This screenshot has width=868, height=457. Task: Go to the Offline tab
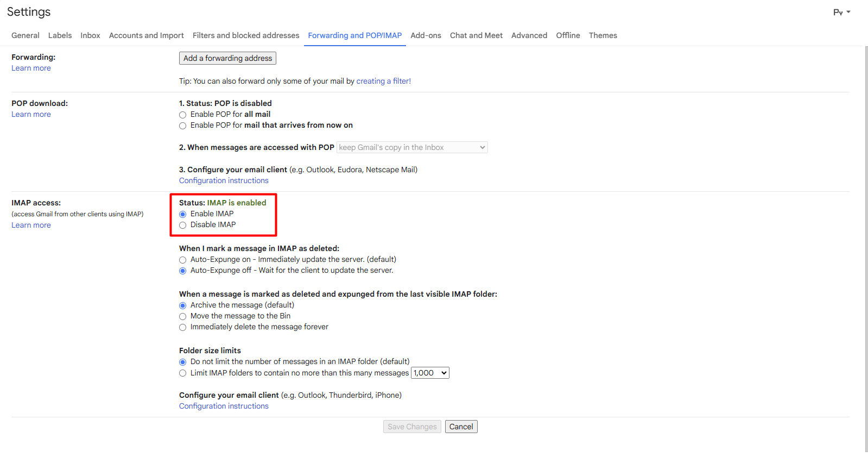click(568, 35)
